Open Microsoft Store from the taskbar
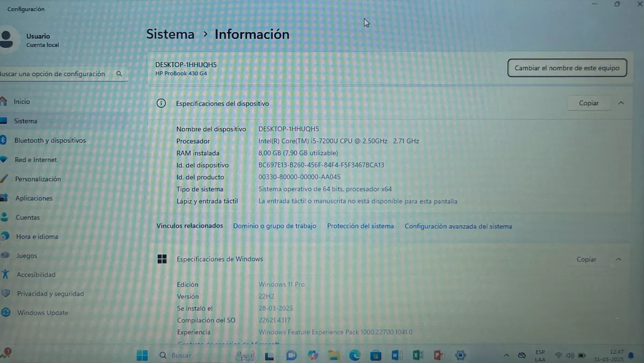Screen dimensions: 644x363 pos(376,355)
